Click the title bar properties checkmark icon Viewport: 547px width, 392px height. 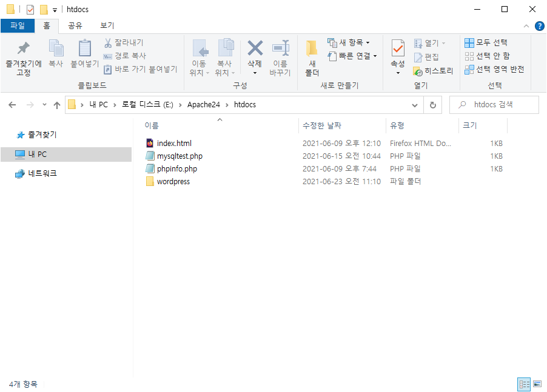(30, 10)
